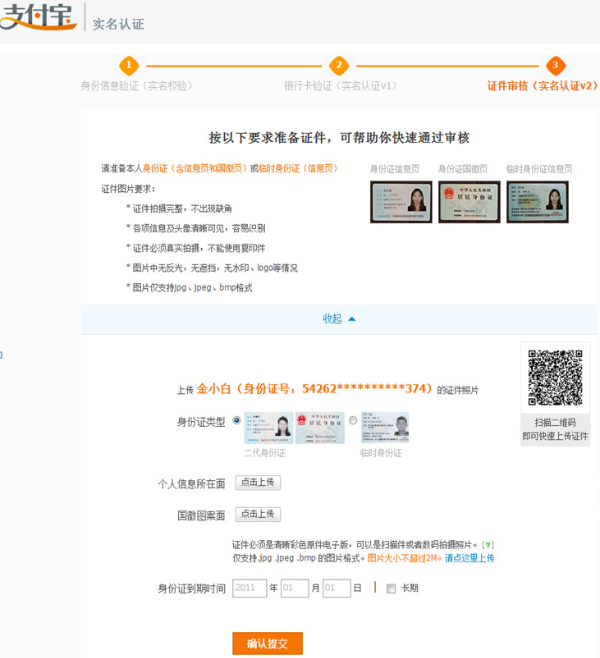600x658 pixels.
Task: Click the expiry day input field
Action: point(336,589)
